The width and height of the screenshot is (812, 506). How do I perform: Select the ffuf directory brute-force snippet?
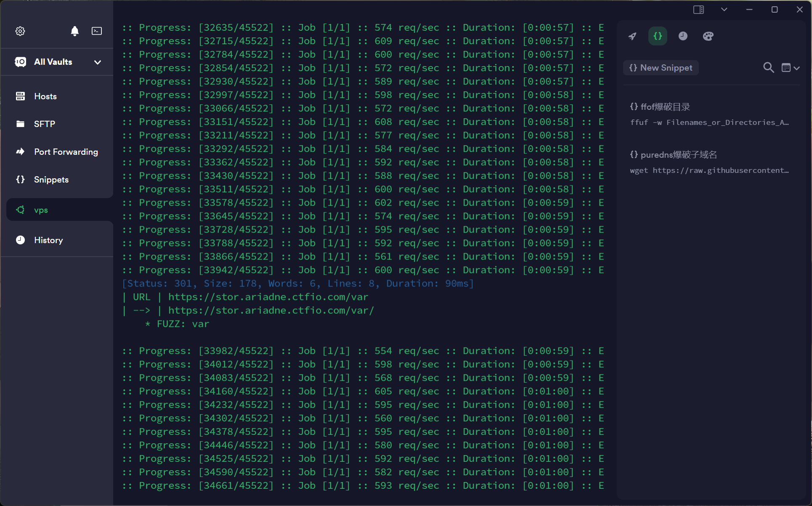point(709,114)
